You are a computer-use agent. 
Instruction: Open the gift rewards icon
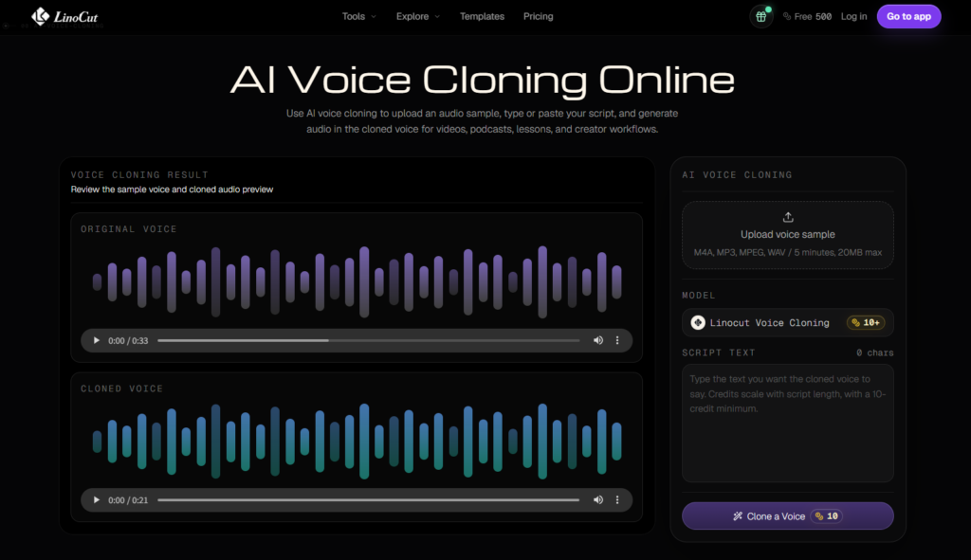(x=761, y=17)
